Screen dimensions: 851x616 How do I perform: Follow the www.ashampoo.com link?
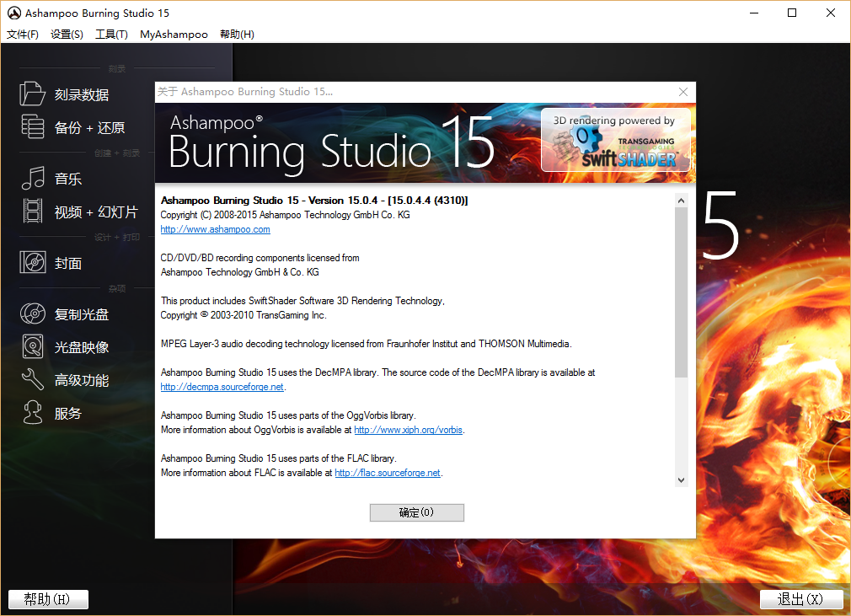(215, 229)
